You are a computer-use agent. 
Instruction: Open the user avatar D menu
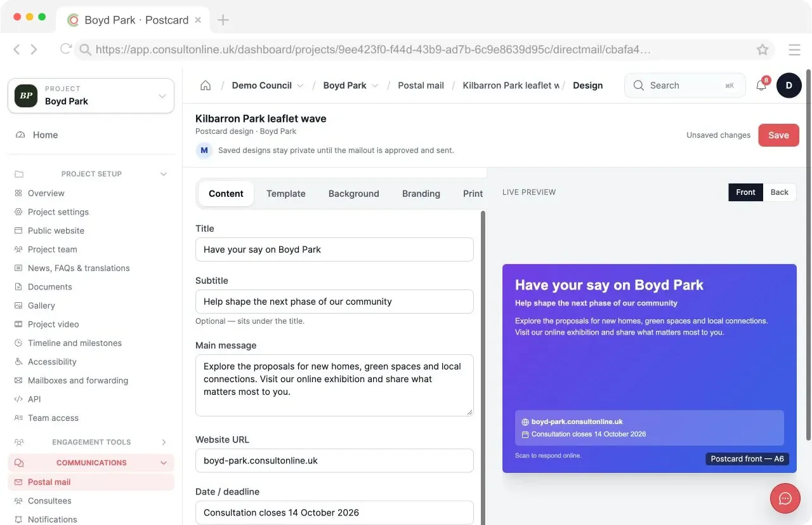click(x=789, y=85)
